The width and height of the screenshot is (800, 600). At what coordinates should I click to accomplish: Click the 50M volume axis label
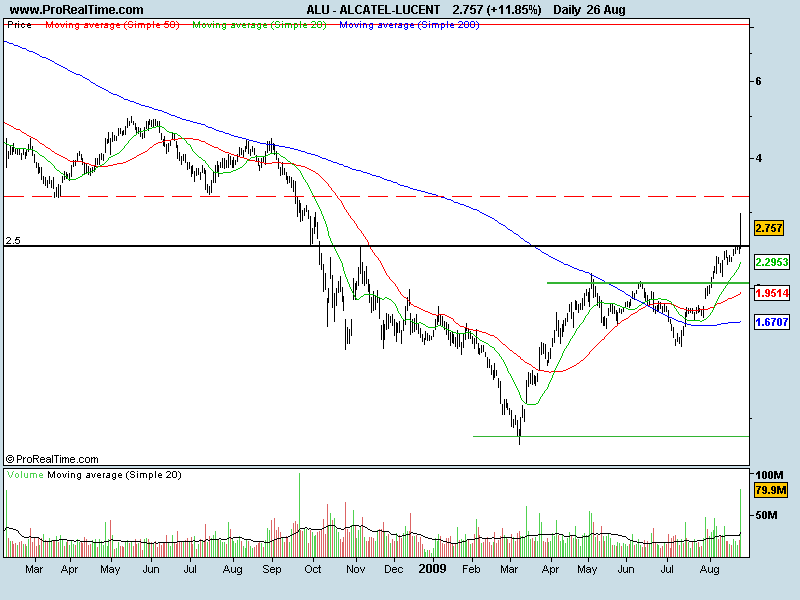[x=766, y=515]
